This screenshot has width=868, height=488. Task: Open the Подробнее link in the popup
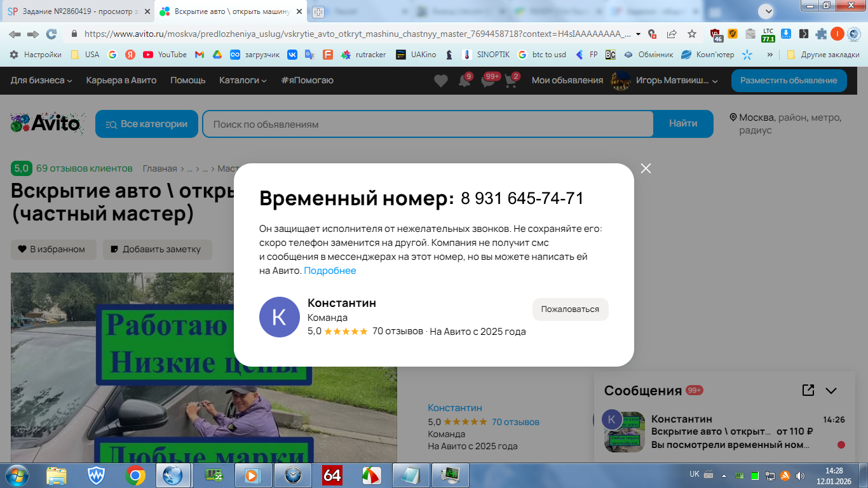tap(330, 271)
